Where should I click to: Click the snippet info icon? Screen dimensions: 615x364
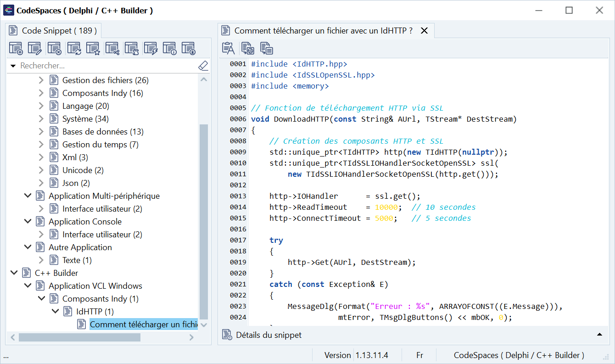(x=169, y=48)
